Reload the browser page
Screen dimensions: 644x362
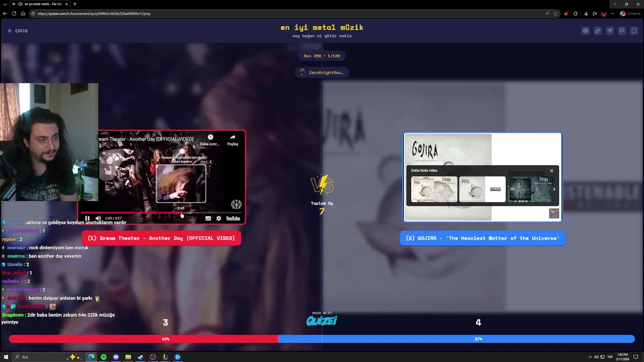point(14,14)
